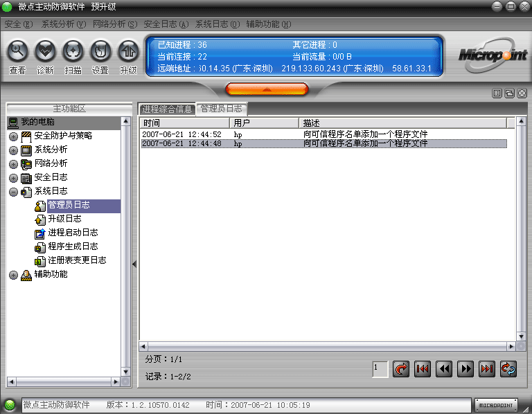Sort by the 时间 column header
Viewport: 532px width, 414px height.
184,123
